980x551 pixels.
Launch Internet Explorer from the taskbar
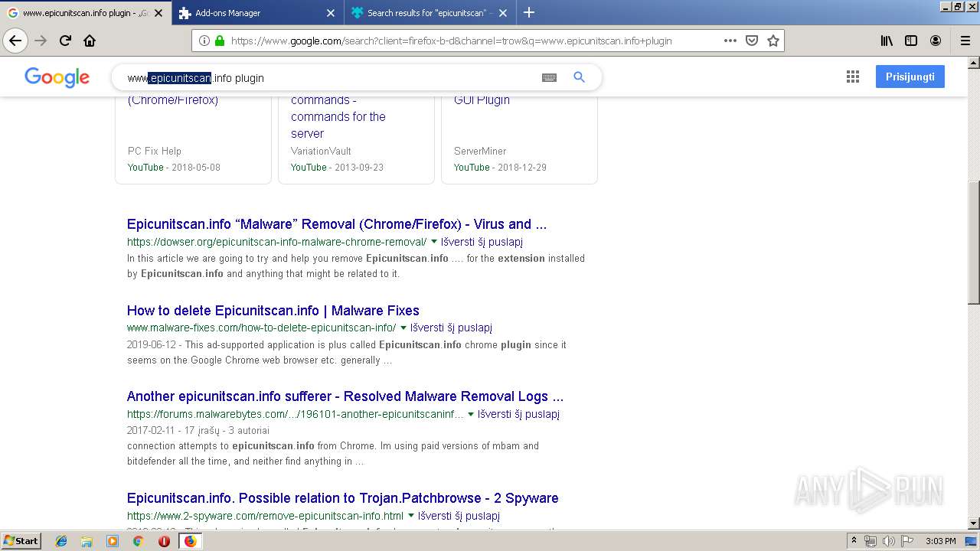click(x=61, y=541)
